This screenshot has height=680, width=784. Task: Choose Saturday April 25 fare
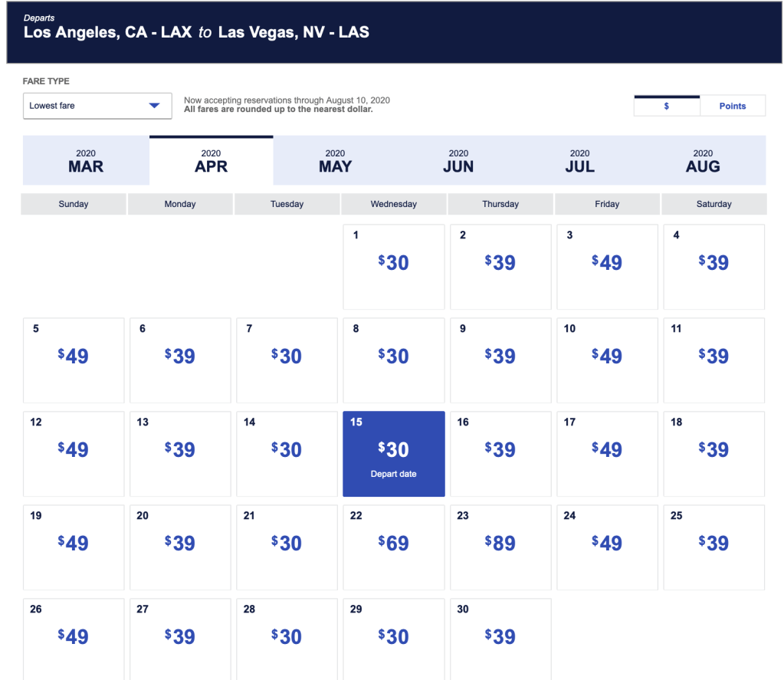(x=713, y=547)
